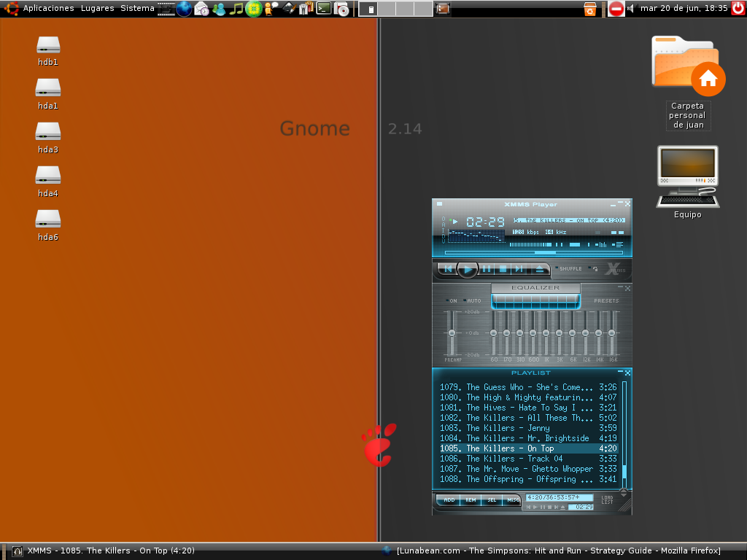Click the XMMS volume bar
The image size is (747, 560).
pos(530,245)
